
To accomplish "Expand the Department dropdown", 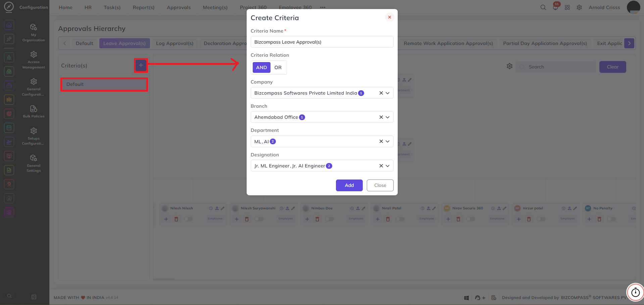I will pyautogui.click(x=388, y=141).
